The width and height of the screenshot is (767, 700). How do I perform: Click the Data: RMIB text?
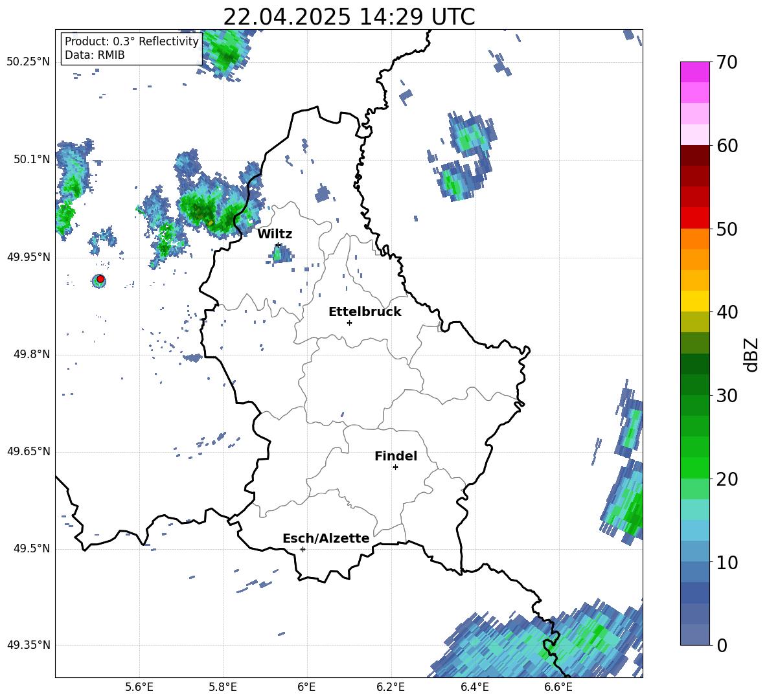[x=95, y=55]
